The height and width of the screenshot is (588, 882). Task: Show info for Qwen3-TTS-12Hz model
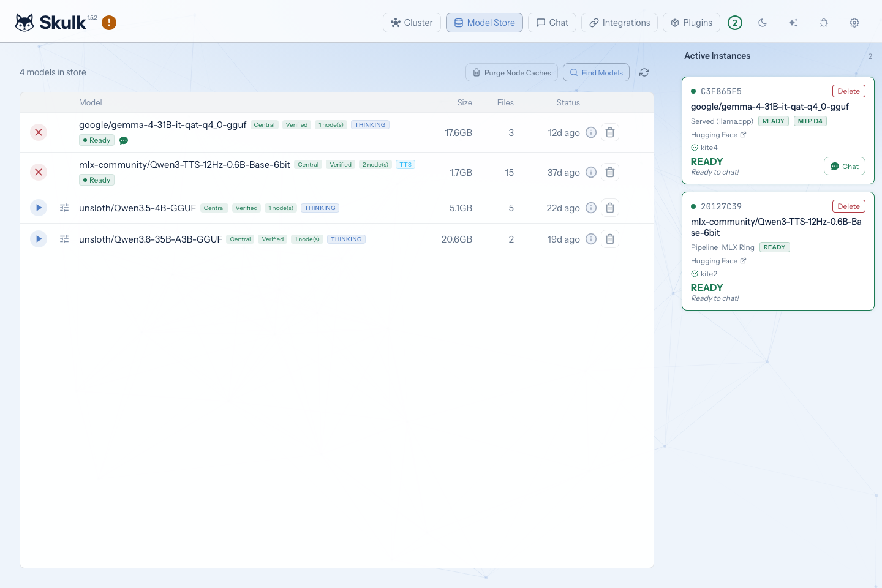coord(591,172)
